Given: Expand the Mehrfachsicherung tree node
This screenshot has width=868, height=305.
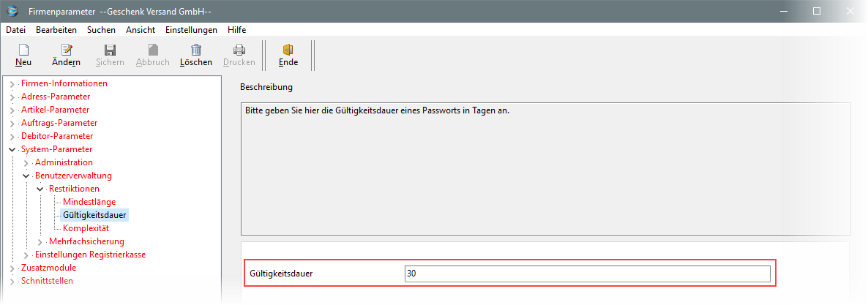Looking at the screenshot, I should tap(40, 241).
